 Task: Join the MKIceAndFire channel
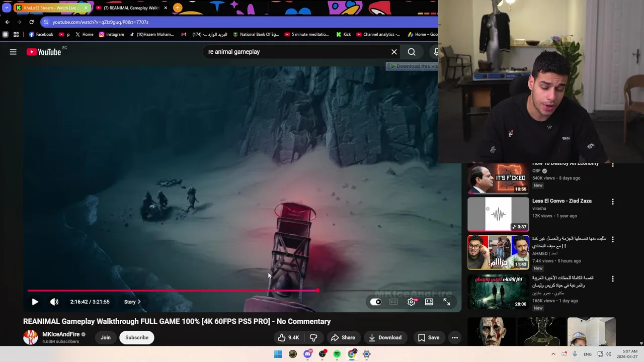[x=106, y=337]
